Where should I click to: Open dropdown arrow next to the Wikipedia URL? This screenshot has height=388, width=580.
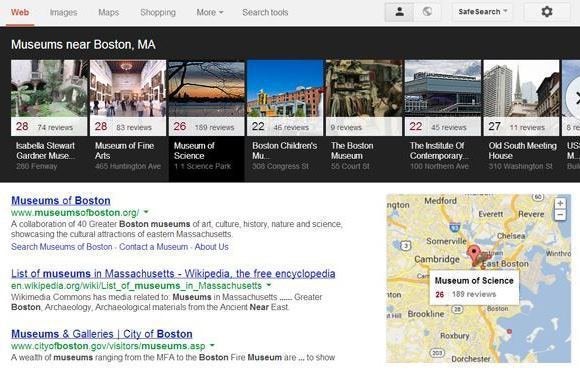pyautogui.click(x=269, y=285)
